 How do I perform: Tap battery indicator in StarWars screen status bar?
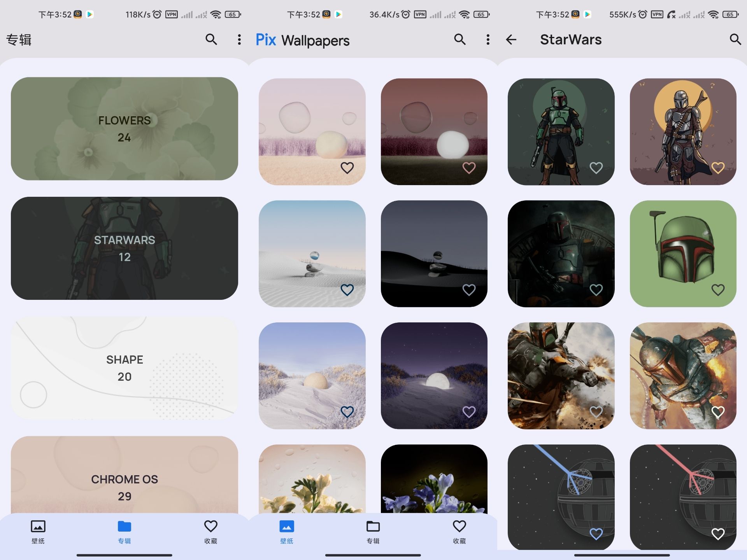click(730, 14)
